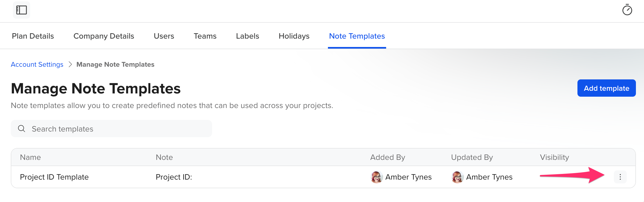Viewport: 644px width, 202px height.
Task: Click the breadcrumb chevron separator
Action: pos(70,64)
